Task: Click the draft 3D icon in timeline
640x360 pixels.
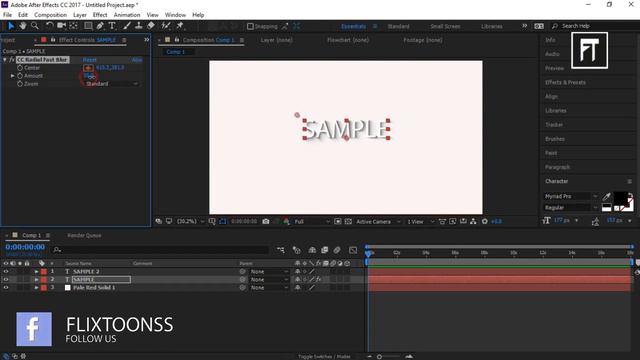Action: click(x=297, y=250)
